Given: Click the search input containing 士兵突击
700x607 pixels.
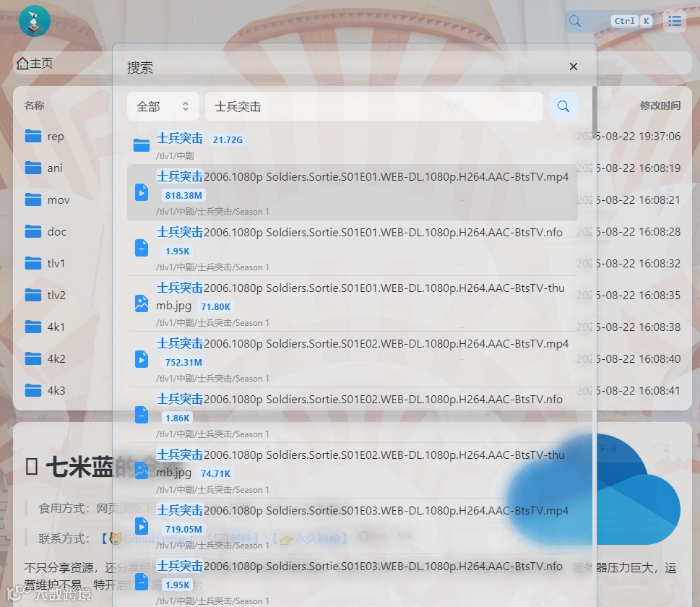Looking at the screenshot, I should (373, 106).
